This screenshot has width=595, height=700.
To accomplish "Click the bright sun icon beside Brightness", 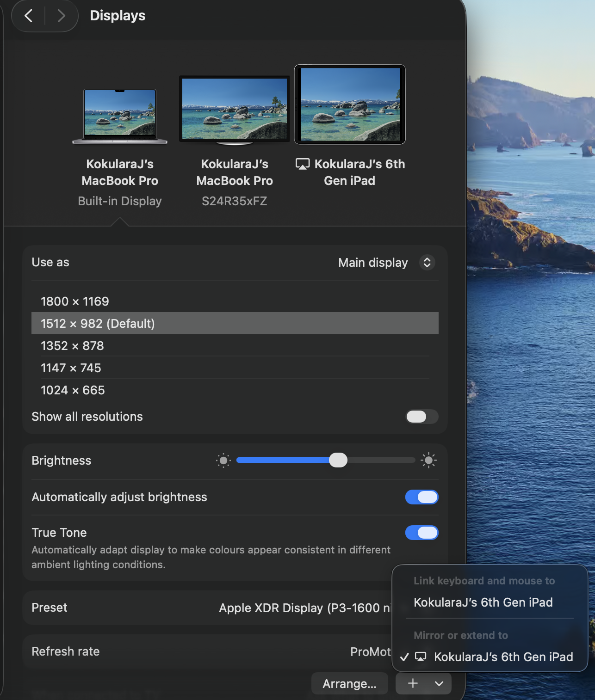I will pyautogui.click(x=429, y=461).
